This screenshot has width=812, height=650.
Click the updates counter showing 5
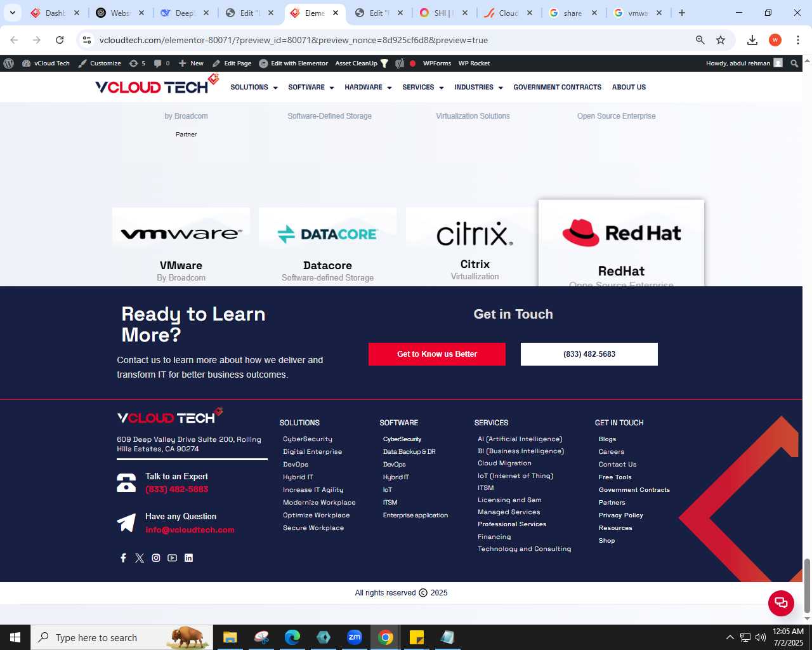(x=137, y=63)
